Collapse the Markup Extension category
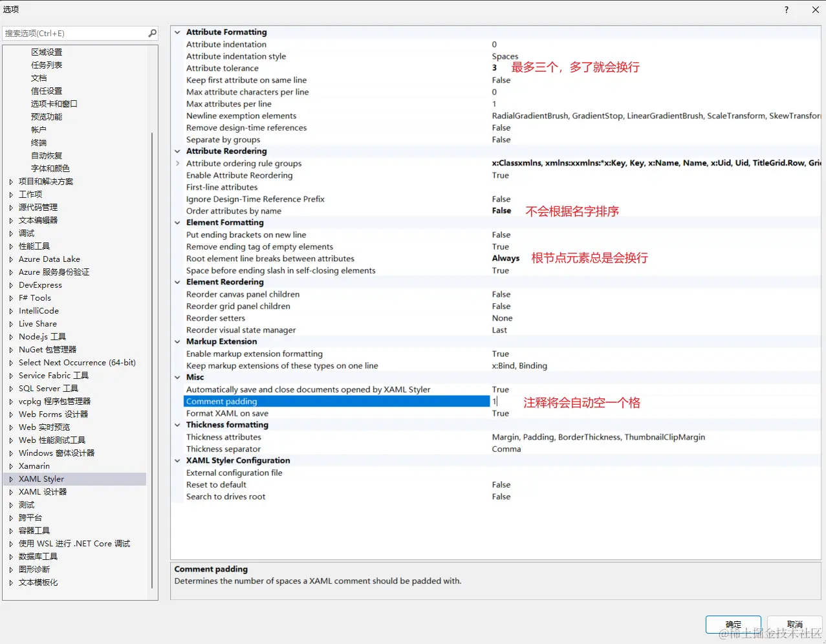This screenshot has width=826, height=644. pos(178,341)
